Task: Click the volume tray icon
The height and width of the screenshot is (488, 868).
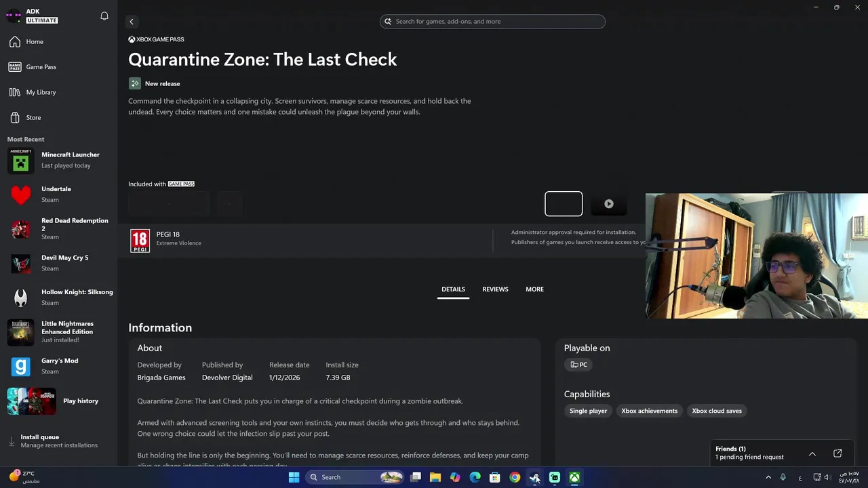Action: point(827,477)
